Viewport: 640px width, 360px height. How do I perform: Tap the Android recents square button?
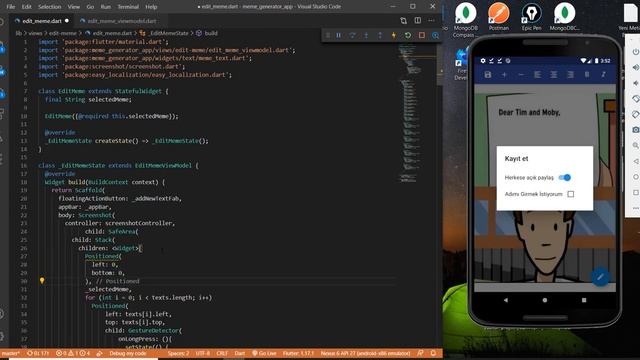(584, 300)
